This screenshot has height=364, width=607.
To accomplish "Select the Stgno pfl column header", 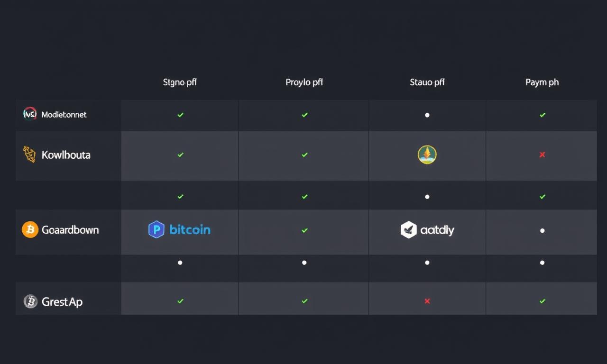I will [x=180, y=82].
